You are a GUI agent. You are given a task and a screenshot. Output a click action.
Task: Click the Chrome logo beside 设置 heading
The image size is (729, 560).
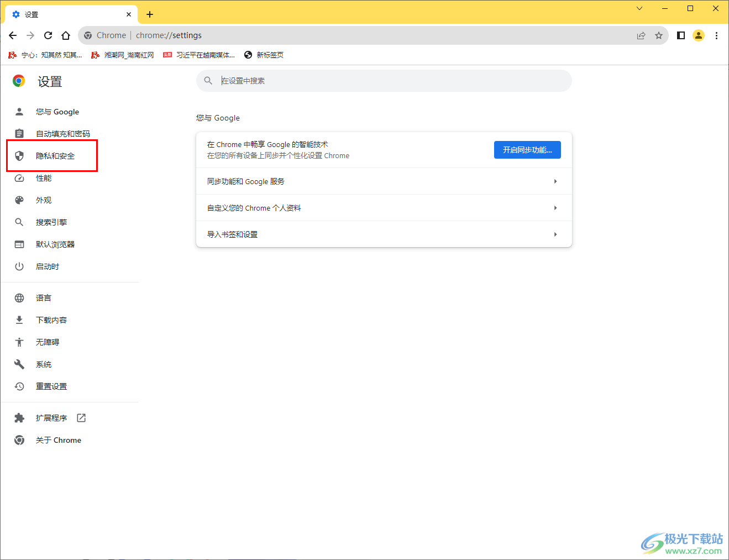(19, 81)
